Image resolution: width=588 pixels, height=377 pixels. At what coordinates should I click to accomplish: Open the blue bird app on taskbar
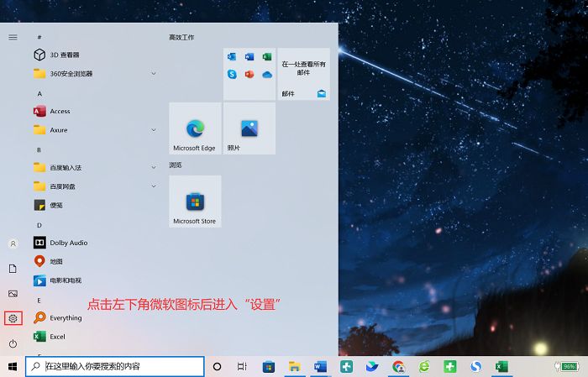pyautogui.click(x=372, y=367)
